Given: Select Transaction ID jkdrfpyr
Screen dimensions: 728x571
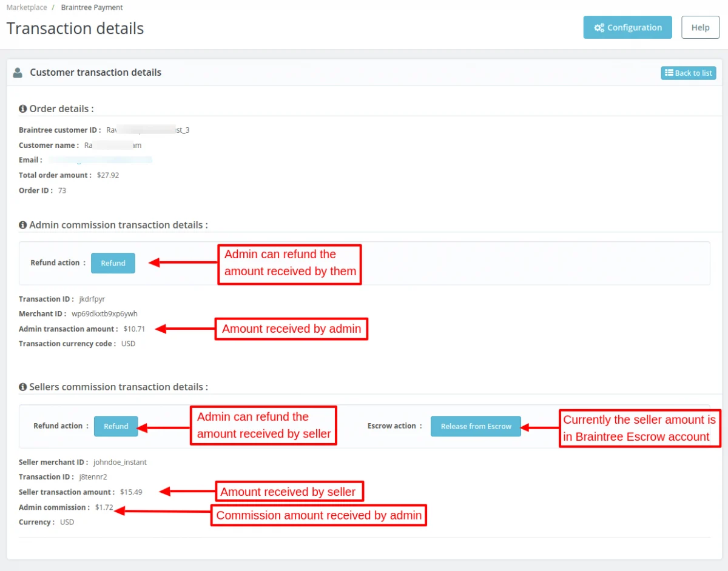Looking at the screenshot, I should [x=92, y=299].
